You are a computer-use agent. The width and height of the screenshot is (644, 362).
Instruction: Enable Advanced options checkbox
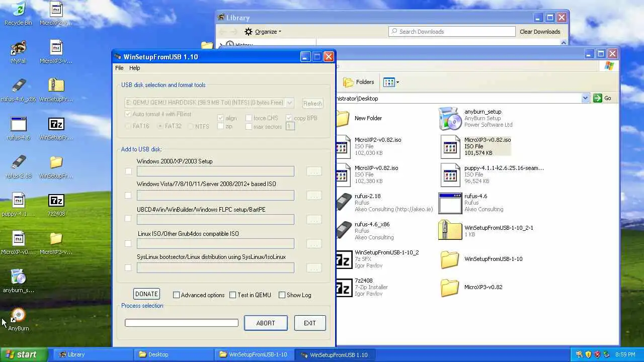coord(177,295)
